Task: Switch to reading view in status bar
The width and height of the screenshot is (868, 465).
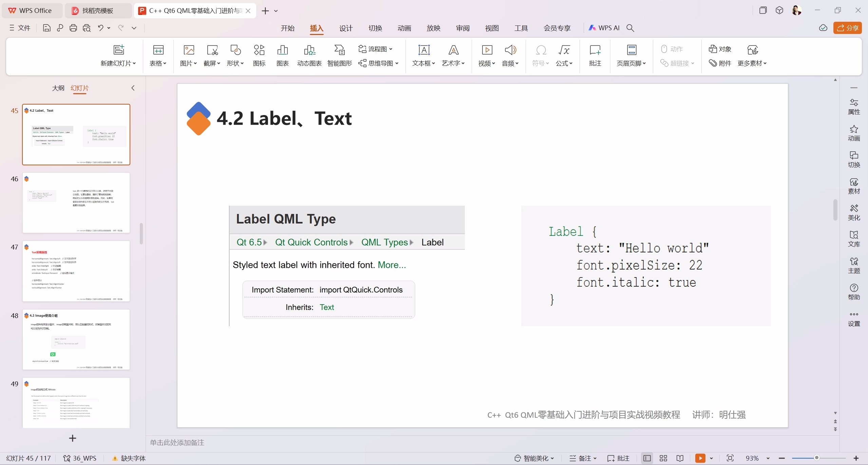Action: coord(680,458)
